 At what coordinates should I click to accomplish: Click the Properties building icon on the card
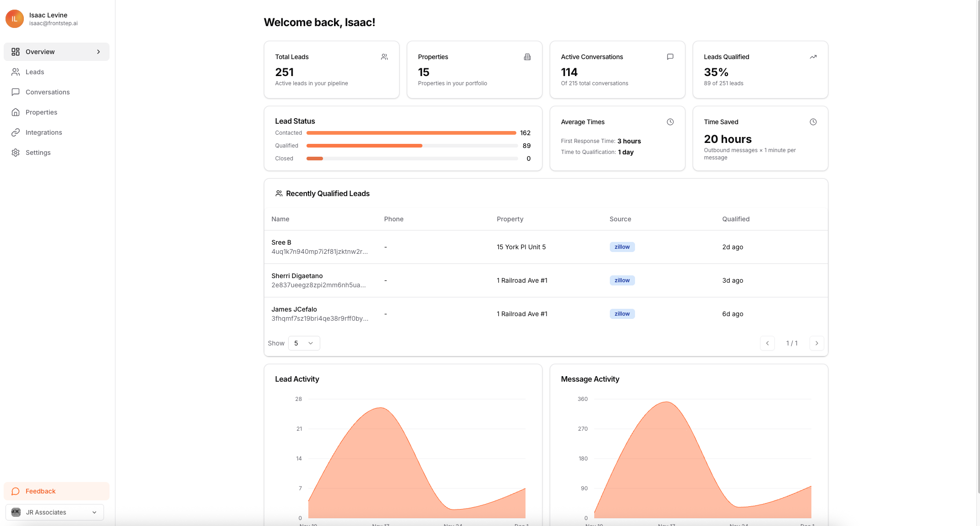click(x=527, y=56)
